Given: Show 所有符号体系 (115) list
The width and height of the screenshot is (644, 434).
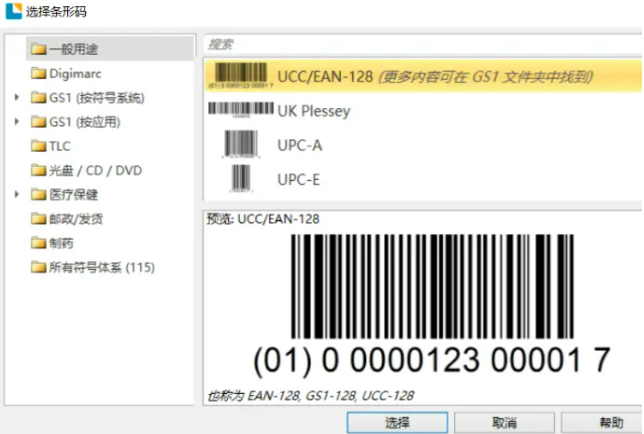Looking at the screenshot, I should click(102, 267).
